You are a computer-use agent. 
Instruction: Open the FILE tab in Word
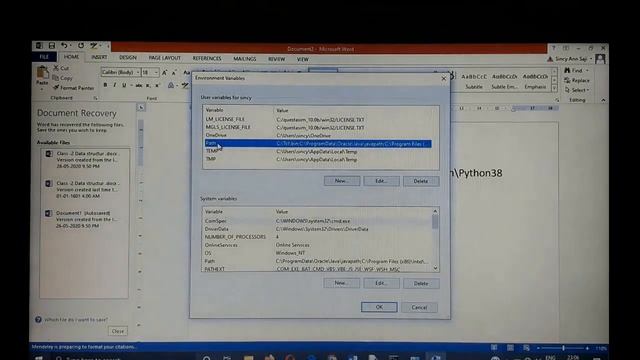[44, 57]
